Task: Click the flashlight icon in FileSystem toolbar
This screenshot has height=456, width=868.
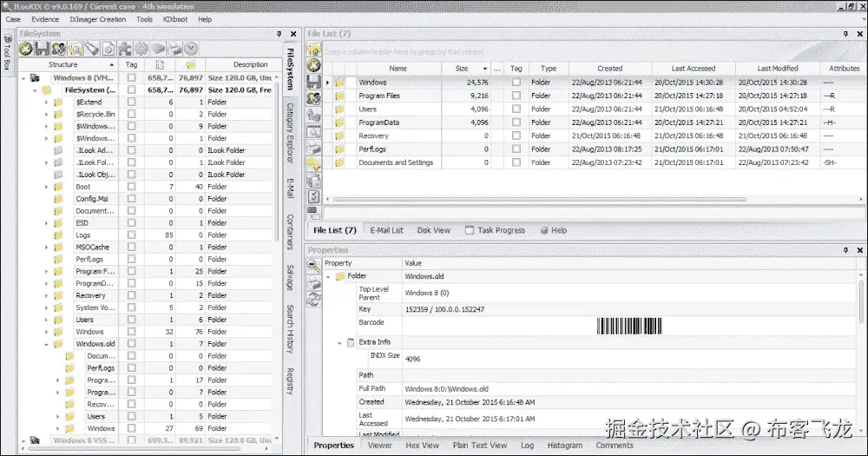Action: pyautogui.click(x=92, y=49)
